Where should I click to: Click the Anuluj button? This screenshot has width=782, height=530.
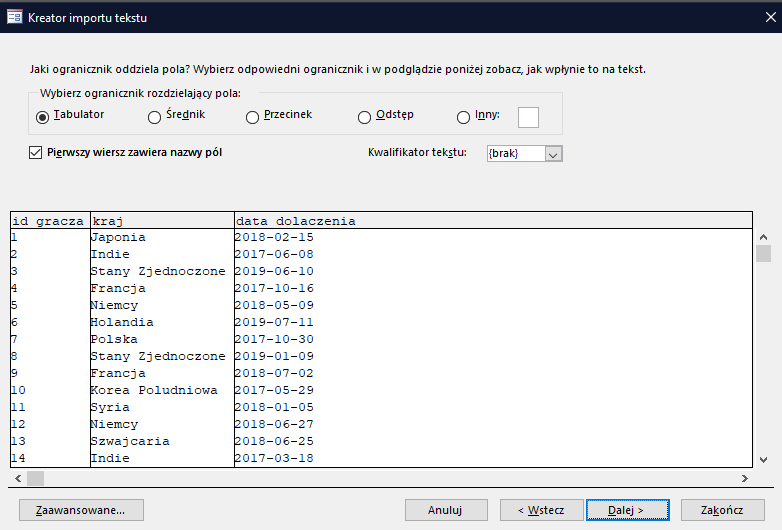pyautogui.click(x=446, y=510)
